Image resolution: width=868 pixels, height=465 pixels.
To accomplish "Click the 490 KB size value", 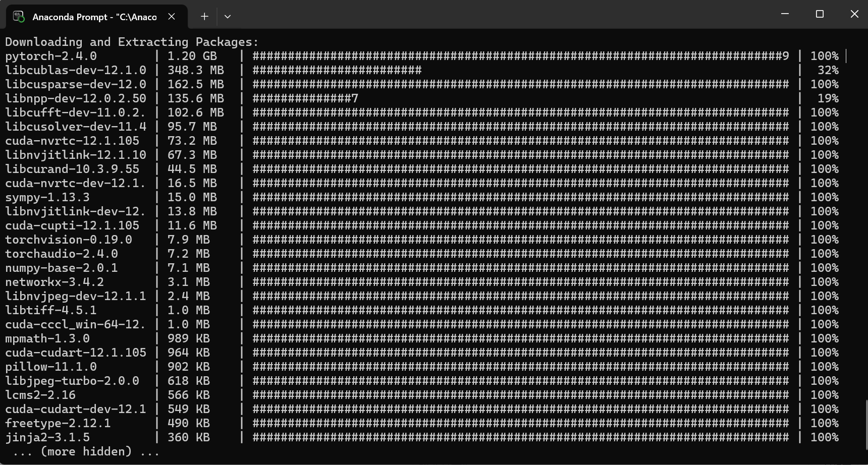I will point(189,423).
